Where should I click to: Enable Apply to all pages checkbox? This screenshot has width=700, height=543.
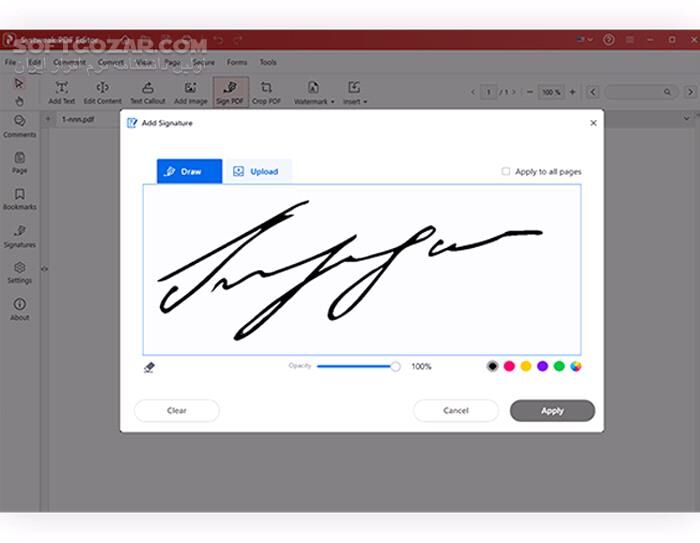coord(505,171)
